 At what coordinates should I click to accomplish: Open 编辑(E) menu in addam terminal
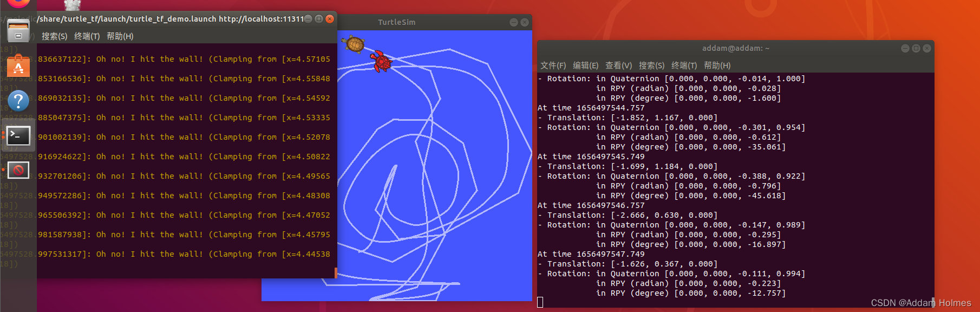585,66
